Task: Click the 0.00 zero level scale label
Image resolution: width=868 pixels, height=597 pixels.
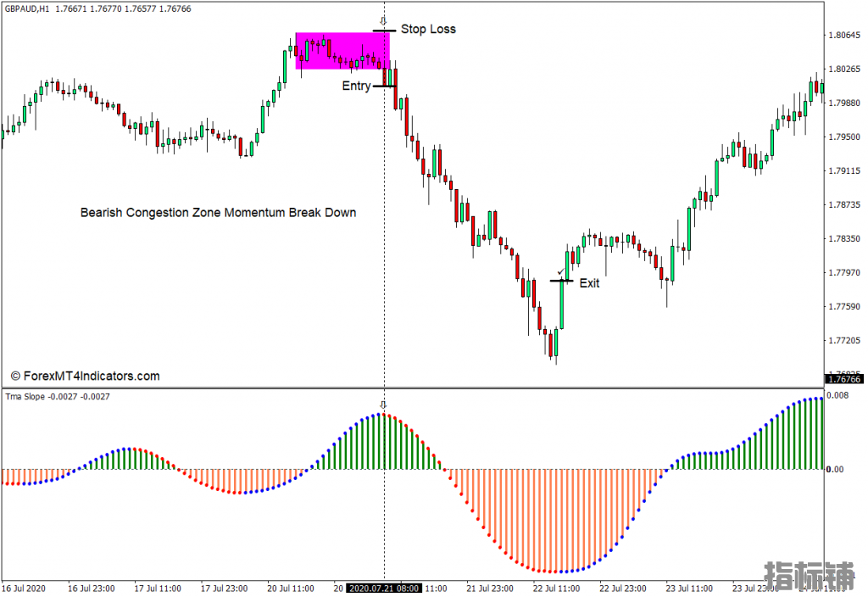Action: 835,469
